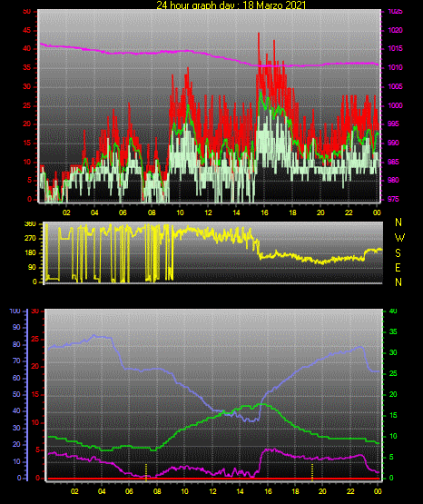Click the E compass label
The height and width of the screenshot is (504, 423).
point(398,268)
